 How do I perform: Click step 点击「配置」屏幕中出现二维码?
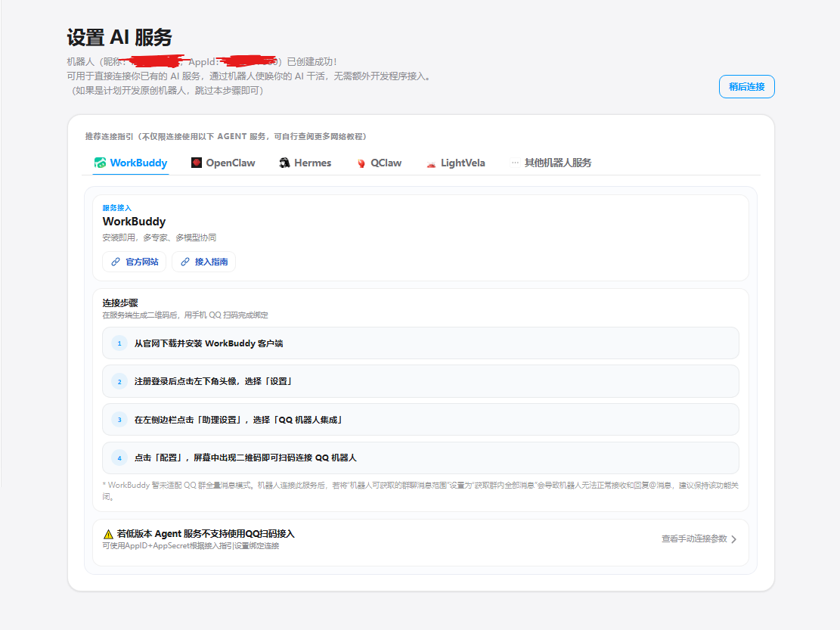pos(420,458)
